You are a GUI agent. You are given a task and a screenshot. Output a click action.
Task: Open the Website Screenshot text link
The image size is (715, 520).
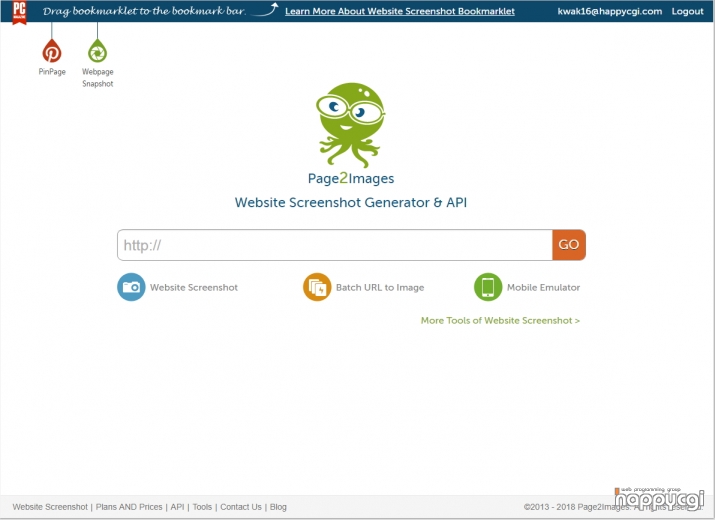tap(194, 287)
